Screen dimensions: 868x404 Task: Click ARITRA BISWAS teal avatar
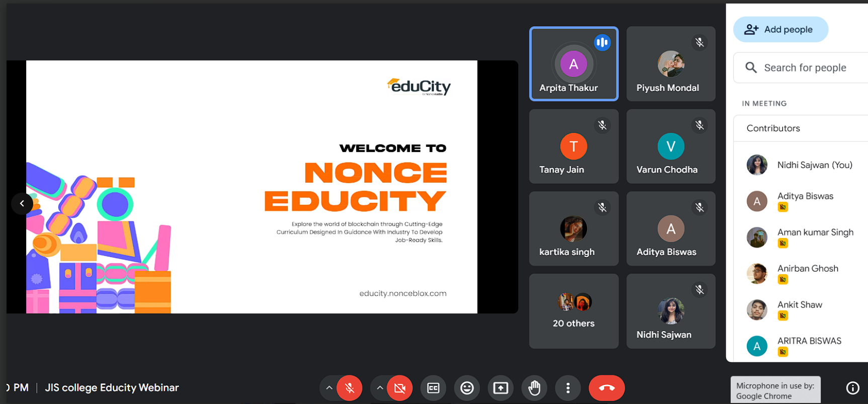[x=757, y=346]
